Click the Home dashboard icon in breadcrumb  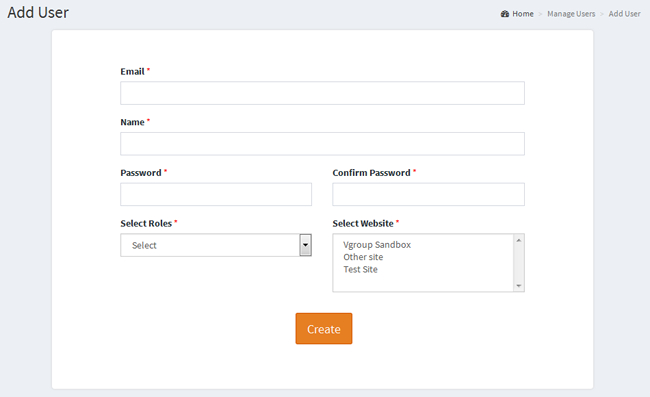504,14
